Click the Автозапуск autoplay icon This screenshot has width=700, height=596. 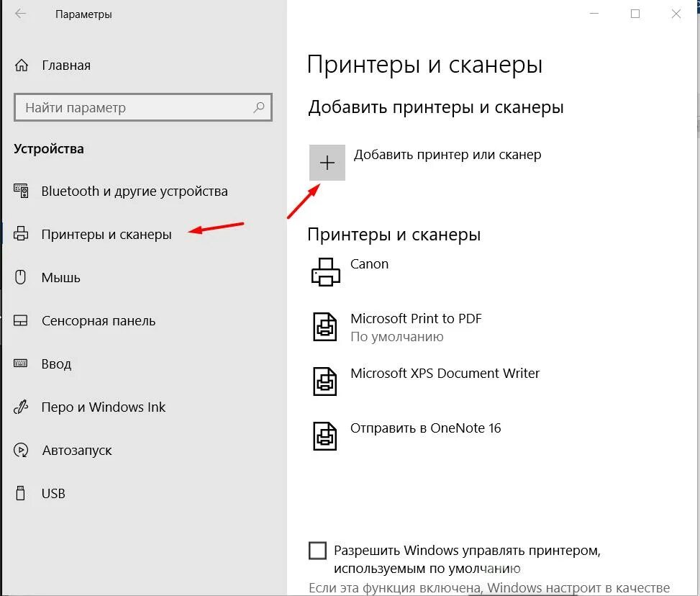21,450
